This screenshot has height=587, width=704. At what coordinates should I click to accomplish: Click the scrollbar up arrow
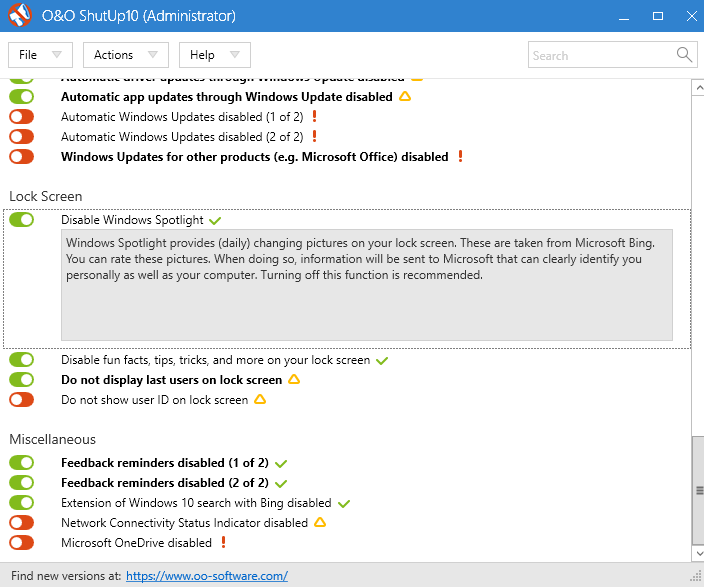pos(698,88)
